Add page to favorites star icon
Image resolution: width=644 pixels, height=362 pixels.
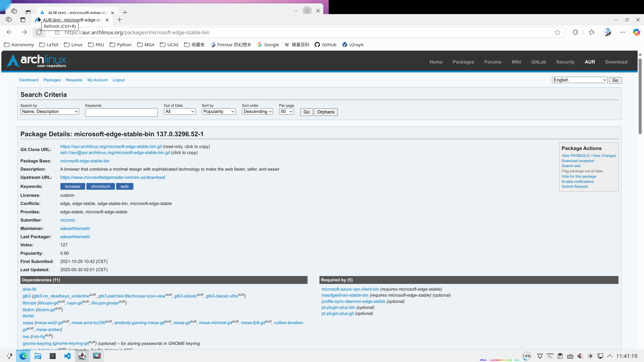click(x=557, y=32)
